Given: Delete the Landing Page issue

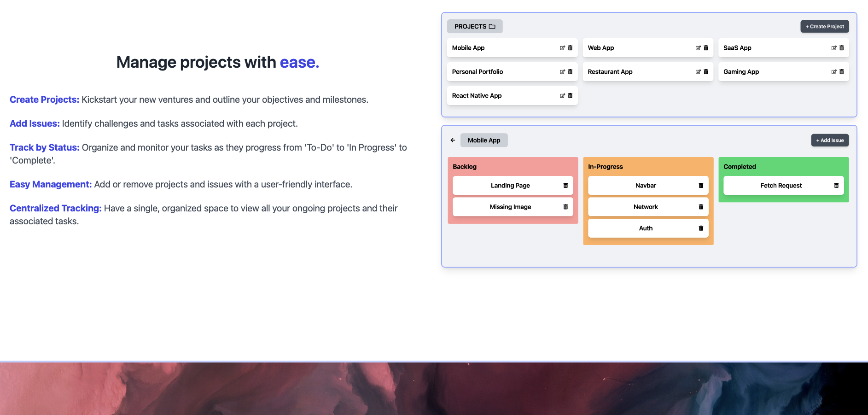Looking at the screenshot, I should pos(565,186).
